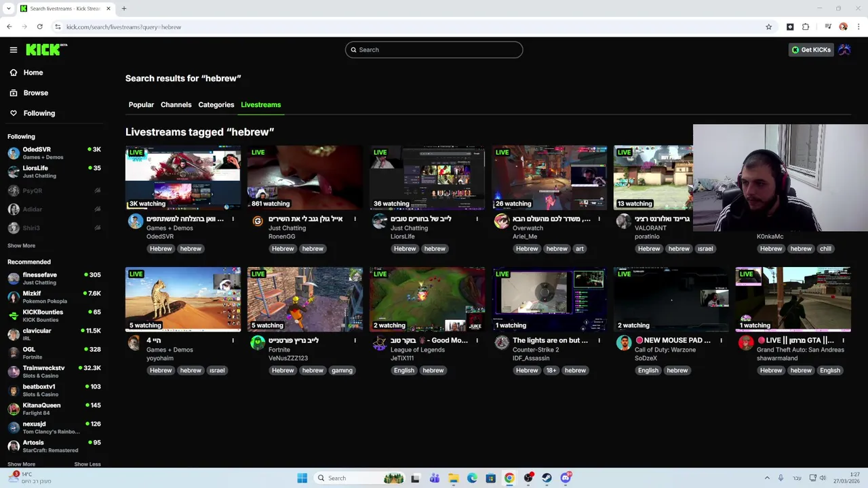868x488 pixels.
Task: Switch to the Channels tab
Action: [176, 105]
